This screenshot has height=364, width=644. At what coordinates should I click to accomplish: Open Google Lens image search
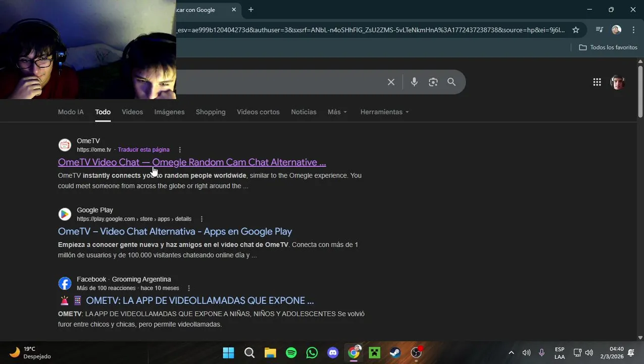tap(433, 82)
